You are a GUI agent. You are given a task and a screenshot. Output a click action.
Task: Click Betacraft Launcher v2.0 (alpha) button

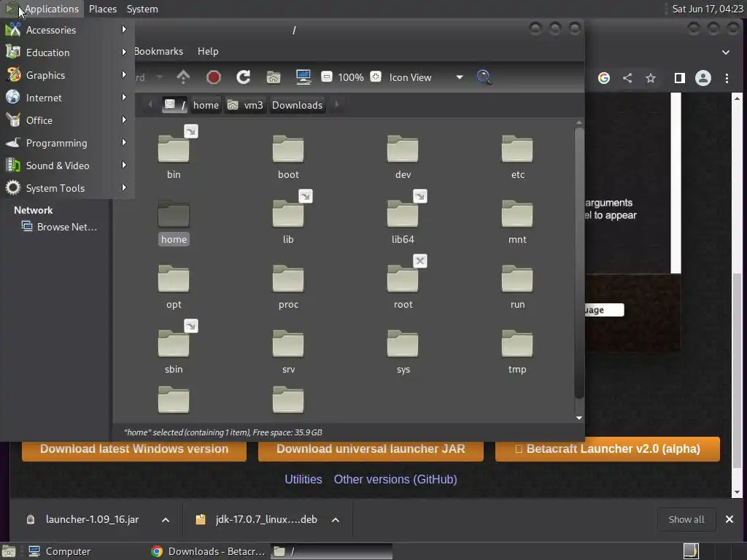tap(608, 449)
